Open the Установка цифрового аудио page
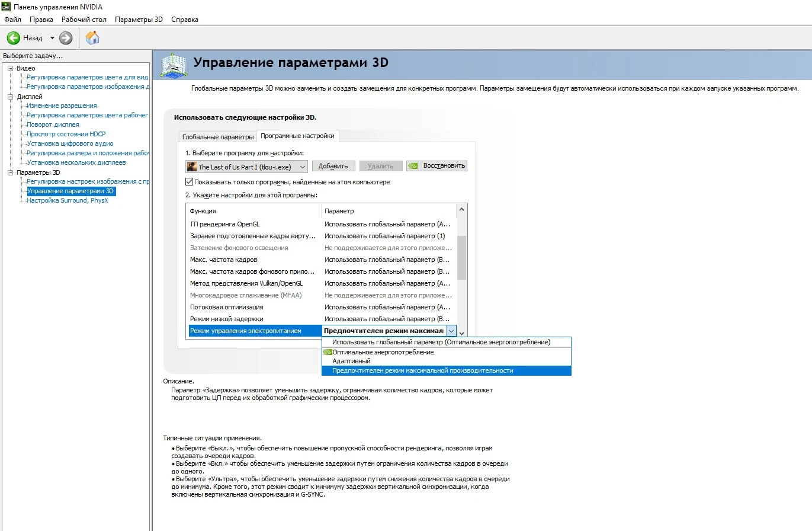The width and height of the screenshot is (812, 531). (70, 143)
